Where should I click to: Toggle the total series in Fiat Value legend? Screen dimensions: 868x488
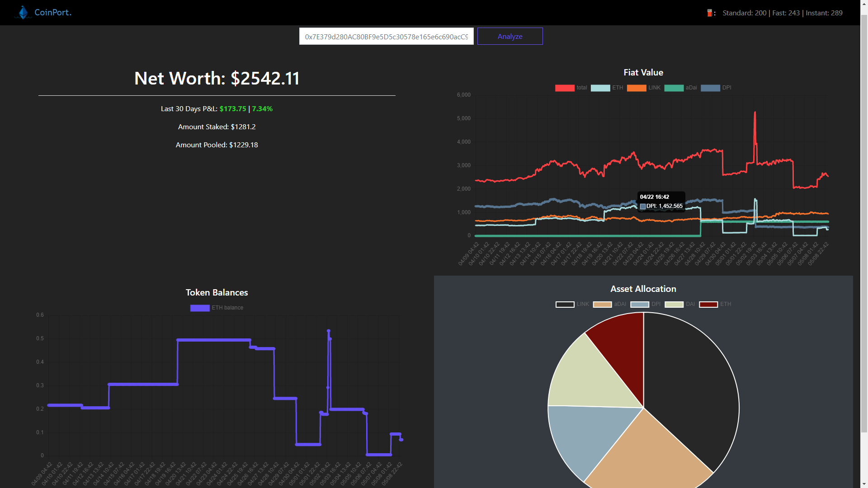point(571,88)
